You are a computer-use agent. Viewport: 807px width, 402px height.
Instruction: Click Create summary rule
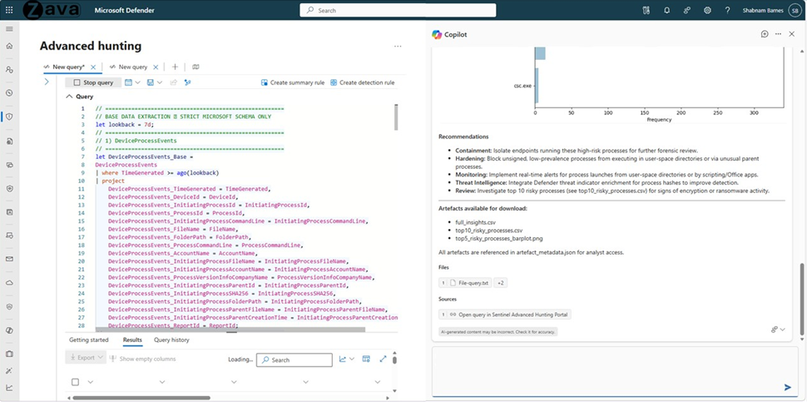292,82
